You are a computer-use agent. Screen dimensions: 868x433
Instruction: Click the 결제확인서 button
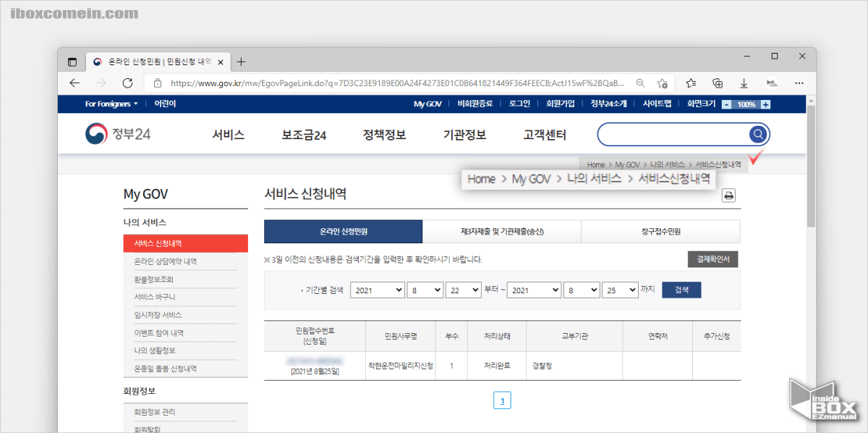(712, 258)
